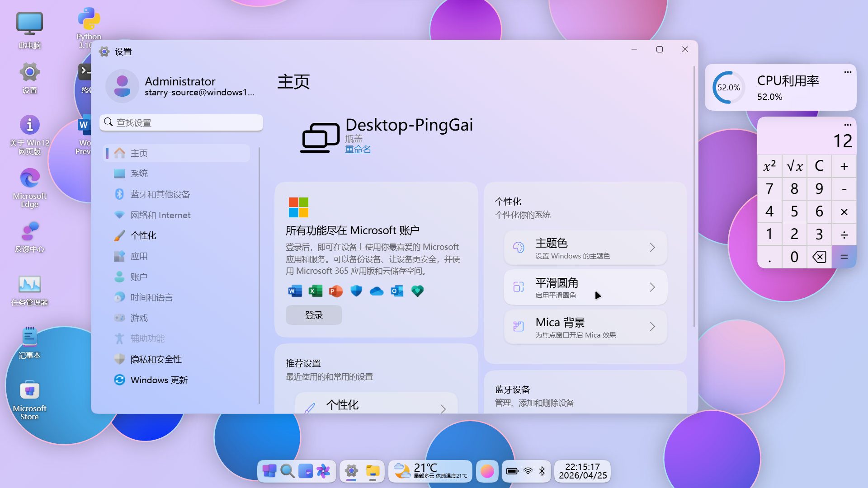868x488 pixels.
Task: Open 账户 settings category
Action: (x=177, y=277)
